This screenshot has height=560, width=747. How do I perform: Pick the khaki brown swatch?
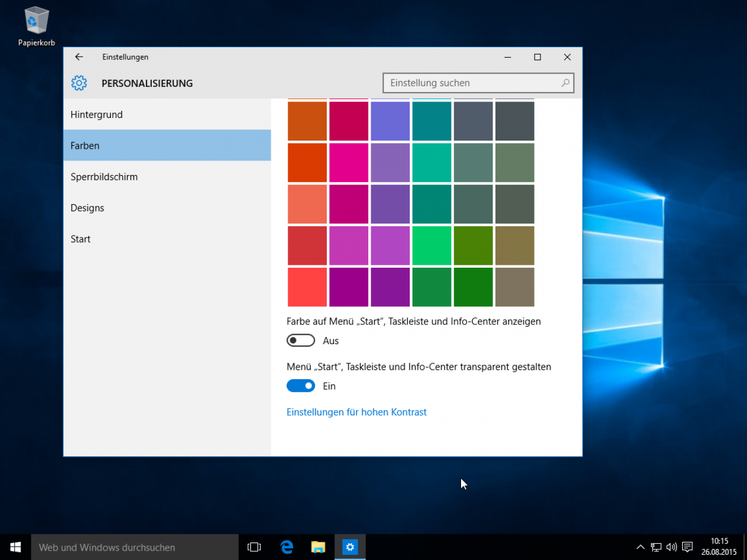[515, 246]
